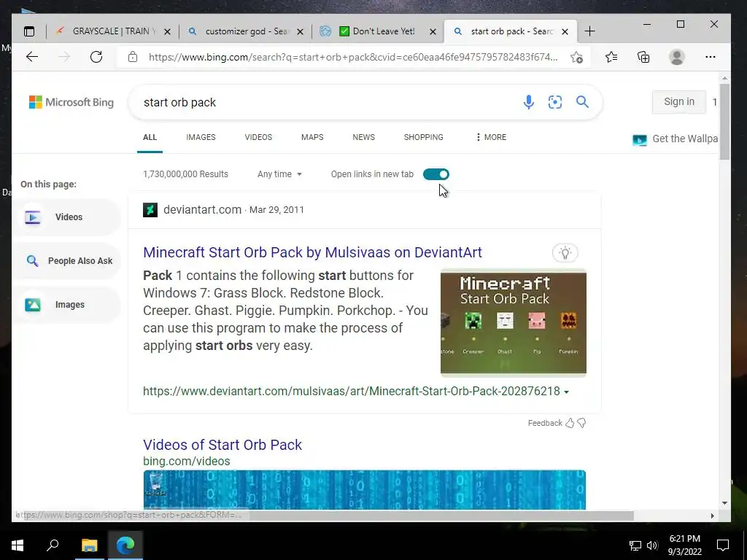This screenshot has width=747, height=560.
Task: Start visual search with camera icon
Action: tap(555, 102)
